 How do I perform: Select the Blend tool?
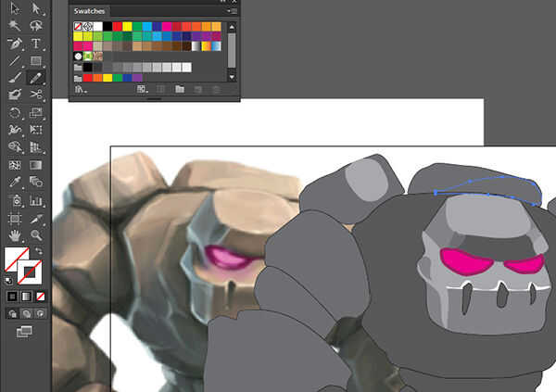pyautogui.click(x=36, y=182)
